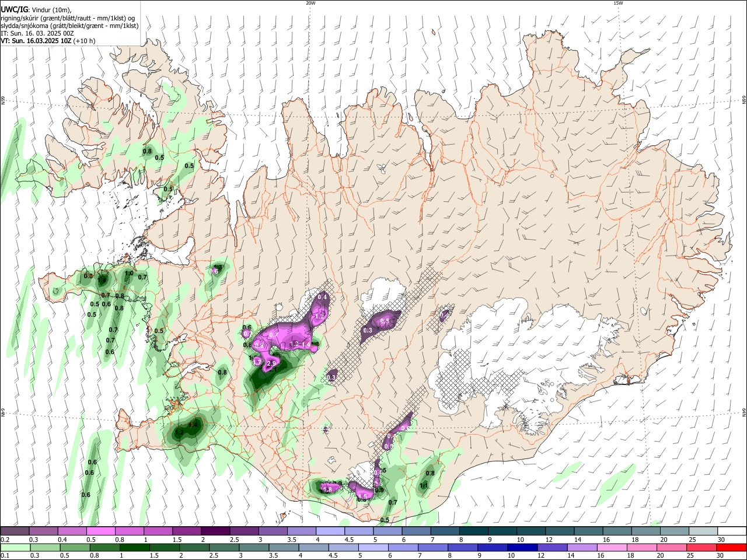Viewport: 747px width, 560px height.
Task: Click the bottom-row rain swatch labeled 0.5
Action: click(x=75, y=547)
